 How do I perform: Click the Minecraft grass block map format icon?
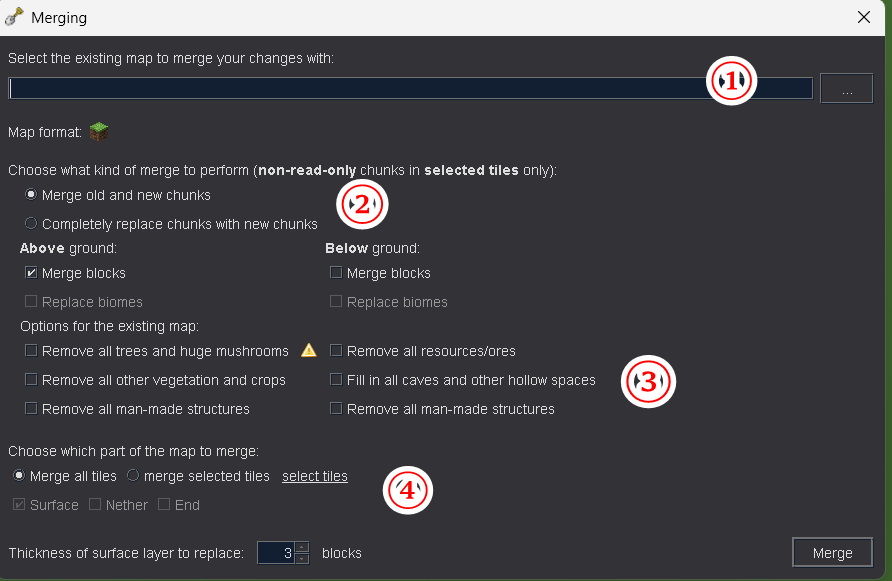pos(98,131)
